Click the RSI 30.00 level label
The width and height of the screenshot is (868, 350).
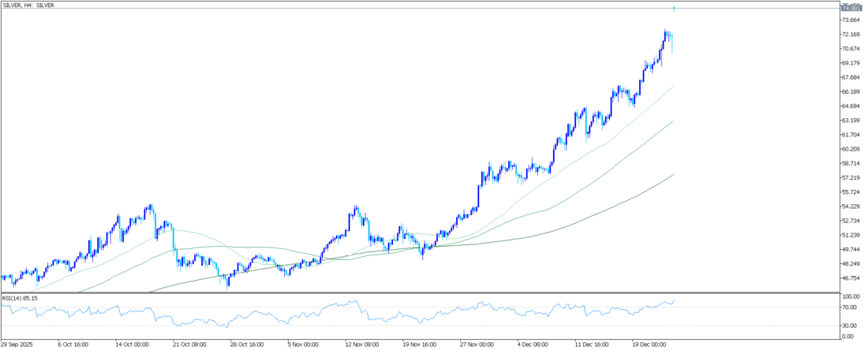coord(851,326)
